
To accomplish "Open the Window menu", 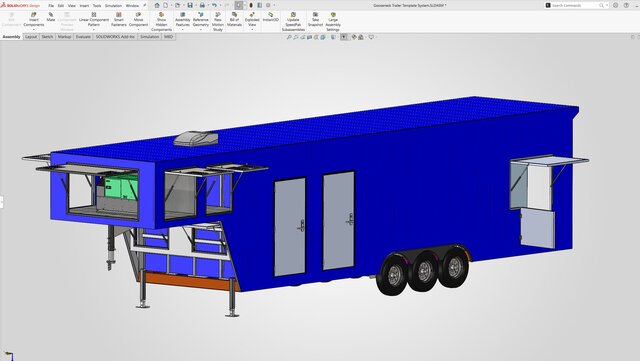I will 132,6.
